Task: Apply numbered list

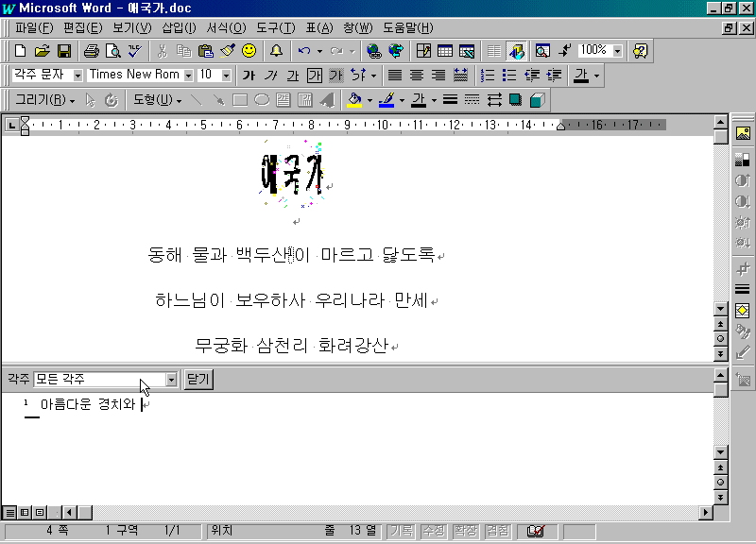Action: pyautogui.click(x=488, y=76)
